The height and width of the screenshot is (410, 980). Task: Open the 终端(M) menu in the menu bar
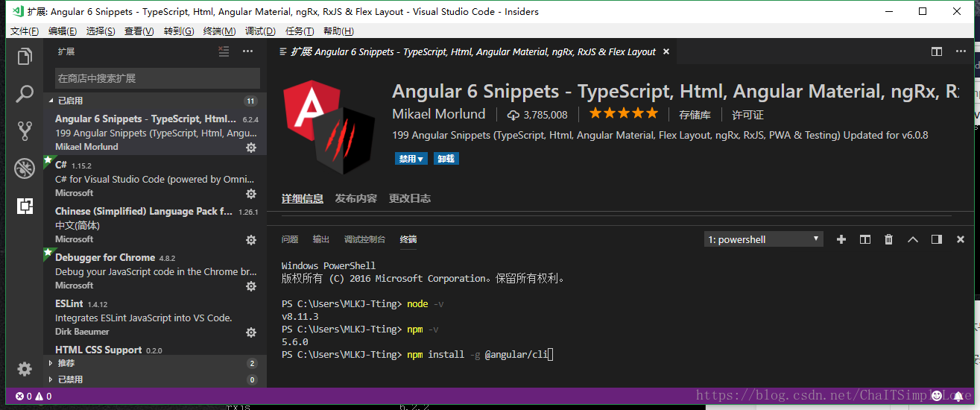(219, 31)
